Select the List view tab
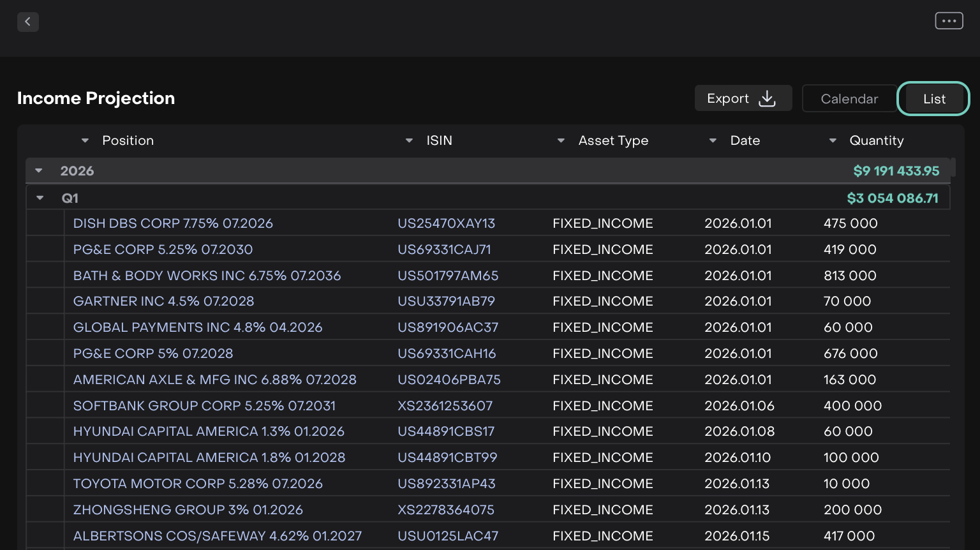 (933, 99)
